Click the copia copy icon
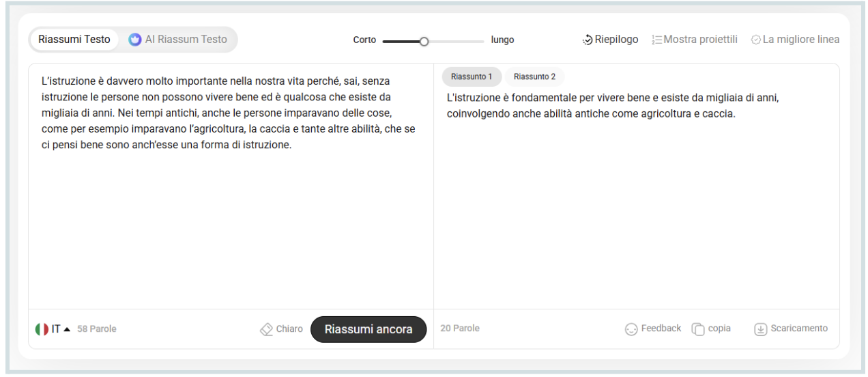Viewport: 868px width, 377px height. [x=698, y=329]
